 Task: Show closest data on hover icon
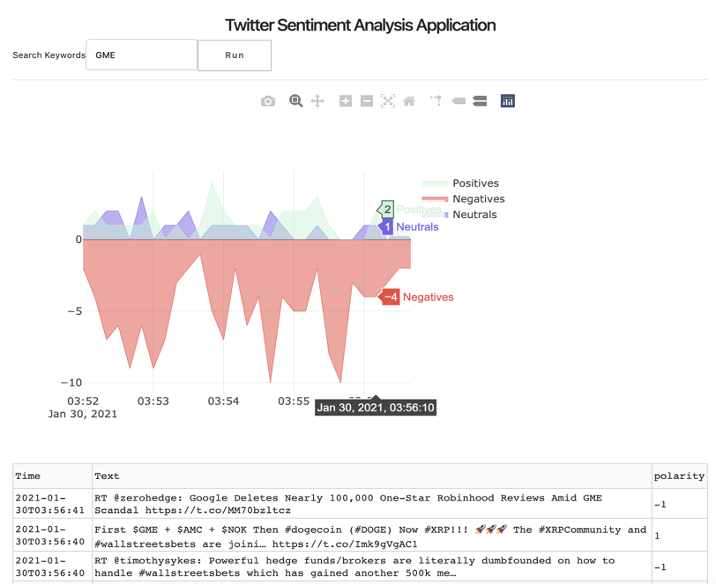[x=458, y=101]
